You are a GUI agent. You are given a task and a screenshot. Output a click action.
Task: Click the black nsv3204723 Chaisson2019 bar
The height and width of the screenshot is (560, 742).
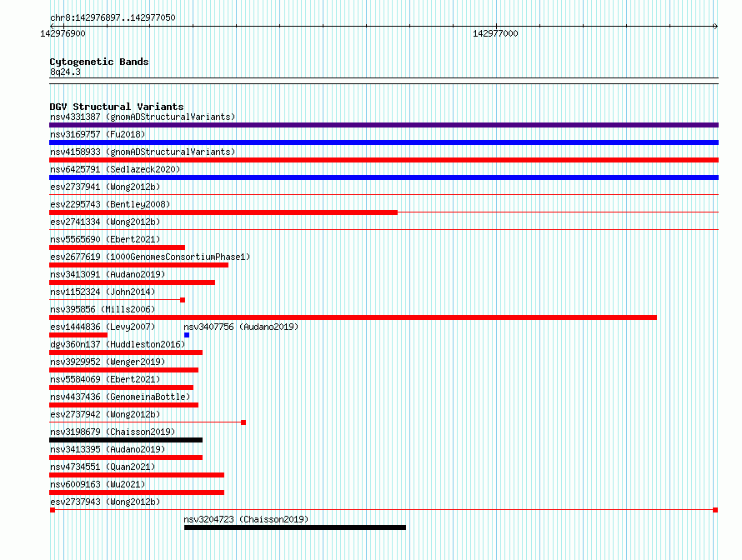point(295,527)
